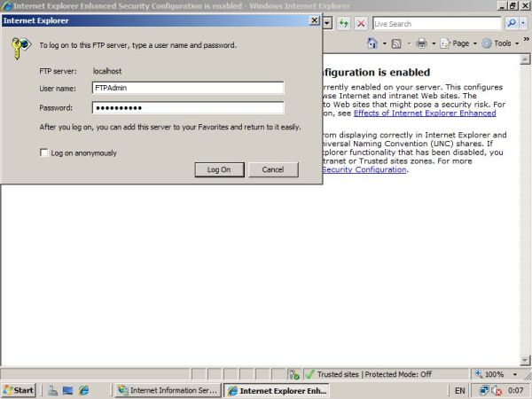The width and height of the screenshot is (532, 399).
Task: Open the search options dropdown arrow
Action: (x=523, y=23)
